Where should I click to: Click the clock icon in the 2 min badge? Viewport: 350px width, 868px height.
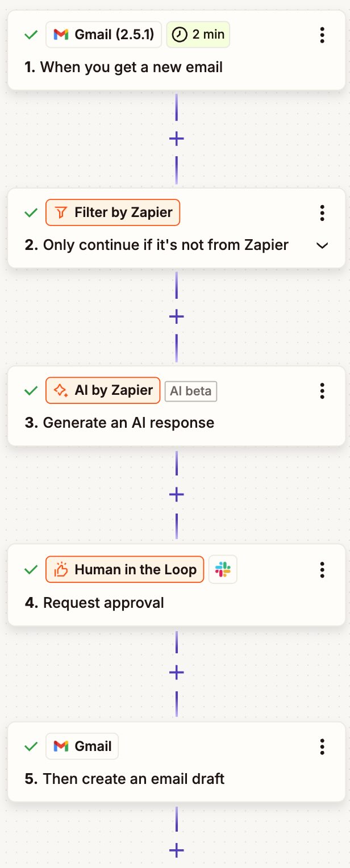[179, 34]
